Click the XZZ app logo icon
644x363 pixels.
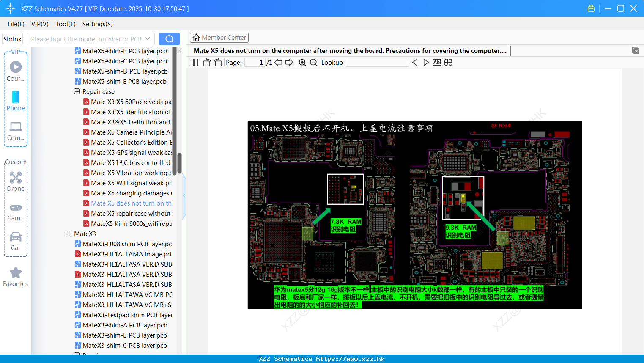11,8
